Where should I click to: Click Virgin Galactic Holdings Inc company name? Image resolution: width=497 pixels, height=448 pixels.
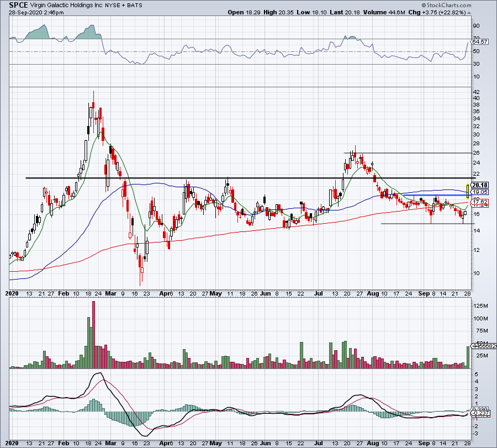[x=66, y=6]
